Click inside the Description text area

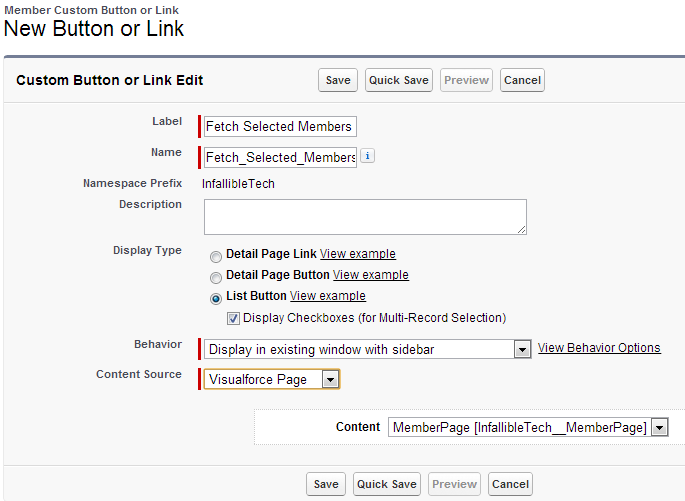[x=365, y=216]
